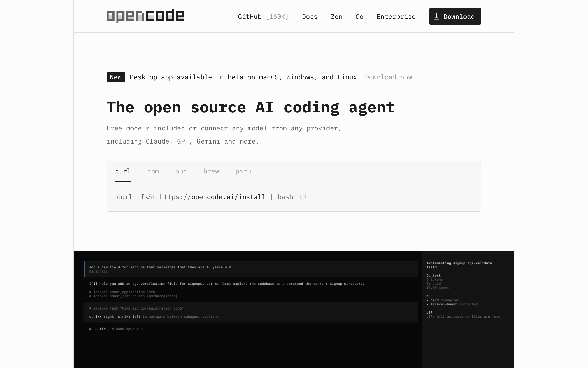588x368 pixels.
Task: Click the curl -fsSL install command text
Action: 205,197
